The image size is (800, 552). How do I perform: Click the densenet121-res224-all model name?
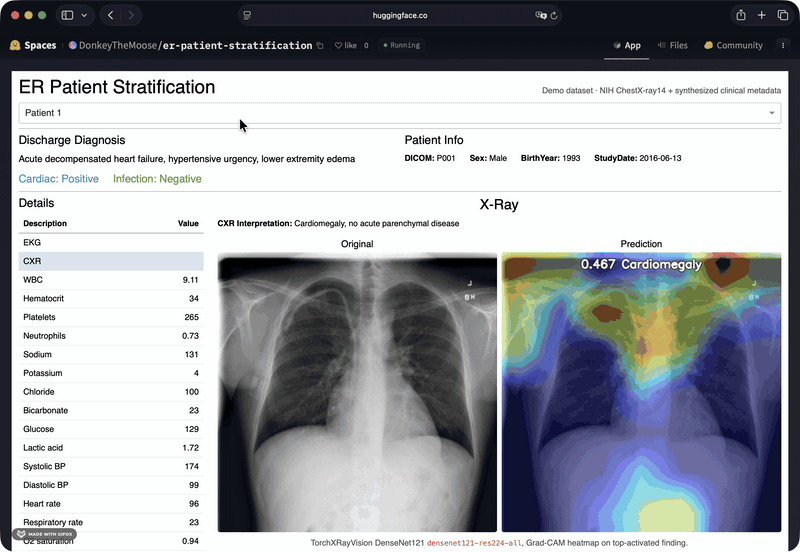[x=474, y=543]
